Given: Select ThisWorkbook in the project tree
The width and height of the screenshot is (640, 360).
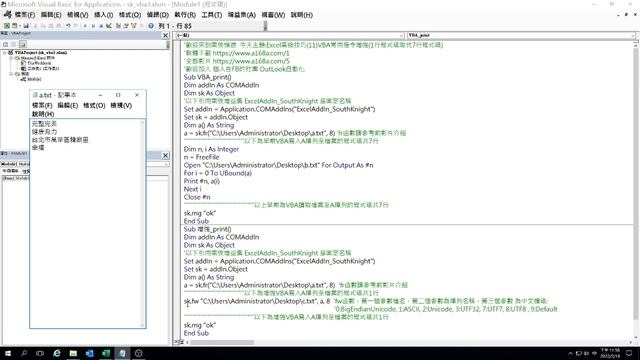Looking at the screenshot, I should (x=39, y=63).
